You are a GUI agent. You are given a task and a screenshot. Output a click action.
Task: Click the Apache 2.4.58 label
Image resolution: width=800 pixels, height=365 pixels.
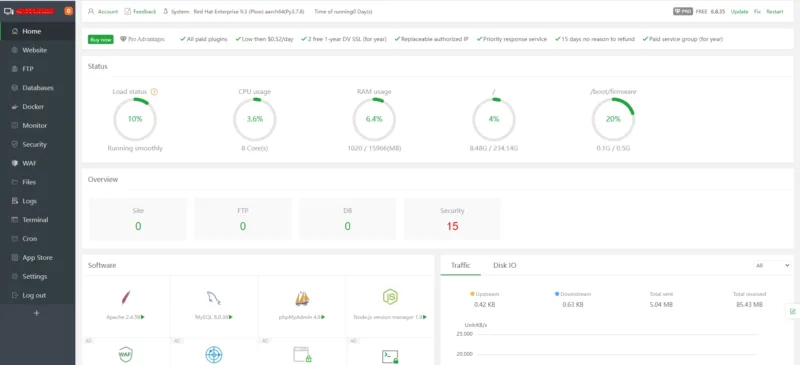click(123, 317)
